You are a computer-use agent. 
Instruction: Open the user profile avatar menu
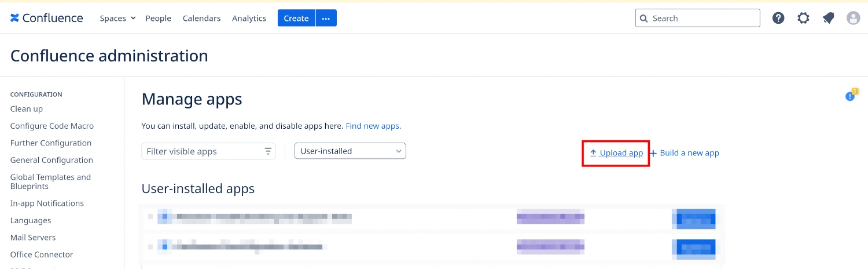(853, 18)
